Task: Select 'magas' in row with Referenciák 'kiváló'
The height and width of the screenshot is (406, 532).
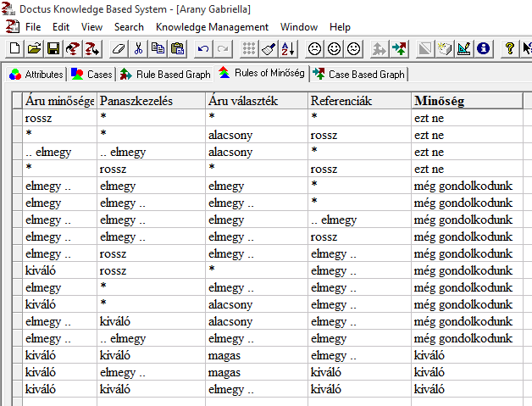Action: pos(257,372)
